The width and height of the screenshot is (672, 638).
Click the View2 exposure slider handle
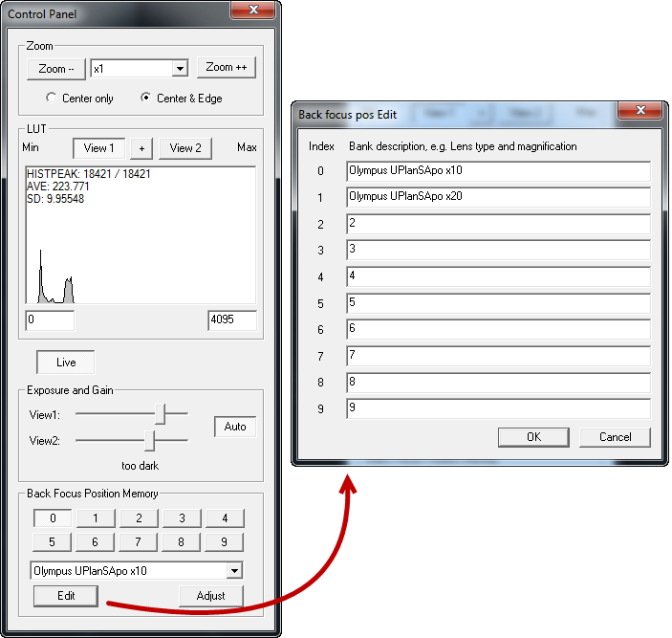click(149, 440)
